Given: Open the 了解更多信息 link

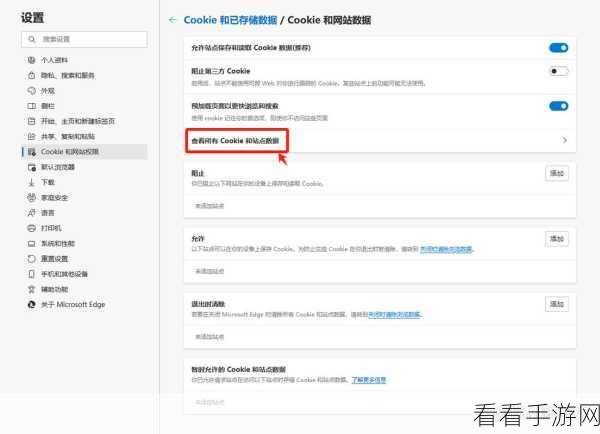Looking at the screenshot, I should click(369, 380).
